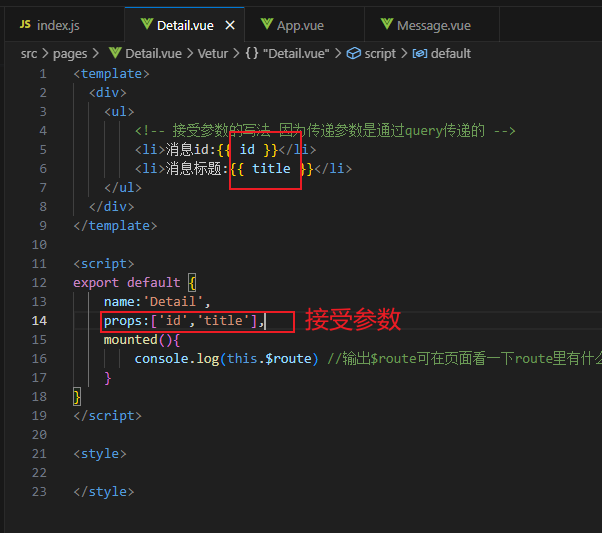Click the opening style tag on line 21
This screenshot has width=602, height=533.
pyautogui.click(x=100, y=454)
